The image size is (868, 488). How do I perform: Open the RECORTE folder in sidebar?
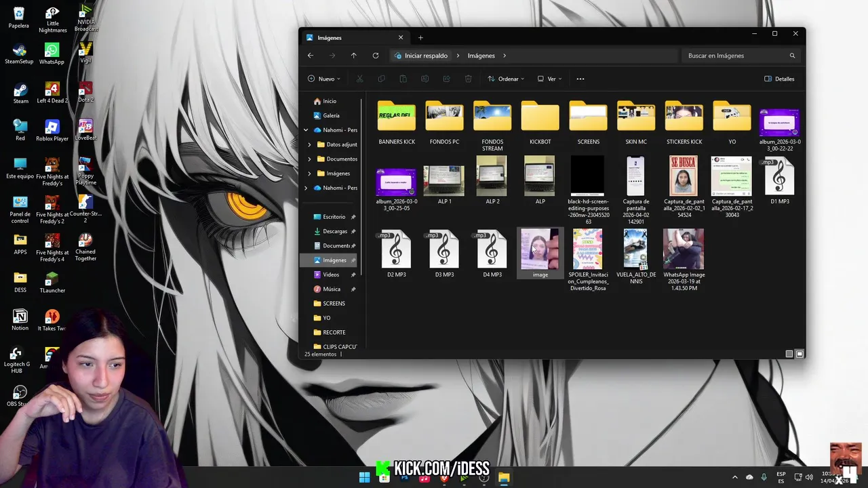tap(334, 332)
